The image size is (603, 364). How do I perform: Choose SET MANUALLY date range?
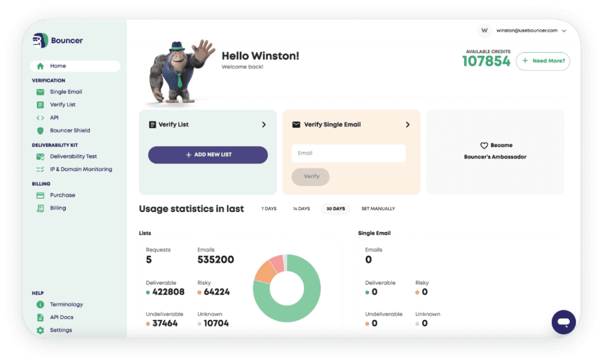(378, 209)
